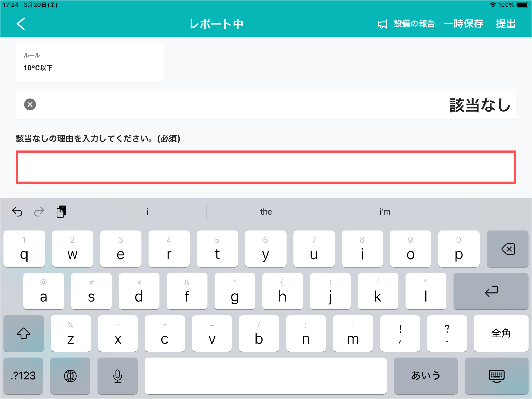Tap the globe language switch key

coord(70,376)
